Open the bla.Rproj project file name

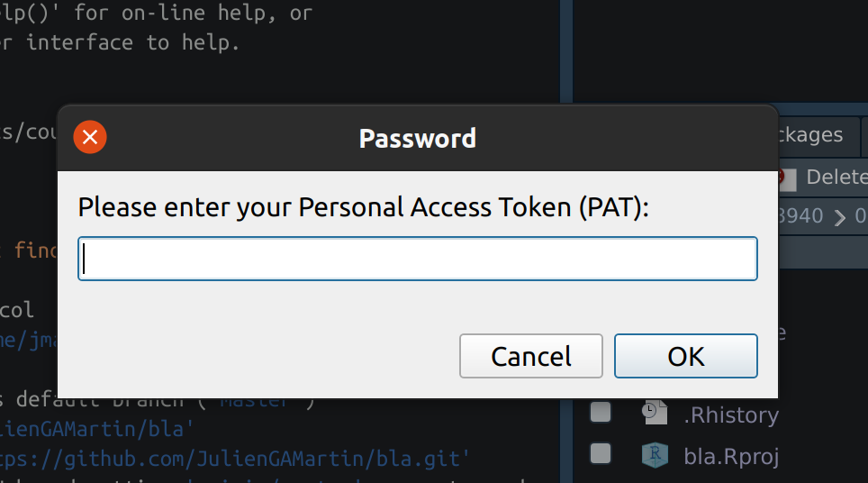point(731,455)
